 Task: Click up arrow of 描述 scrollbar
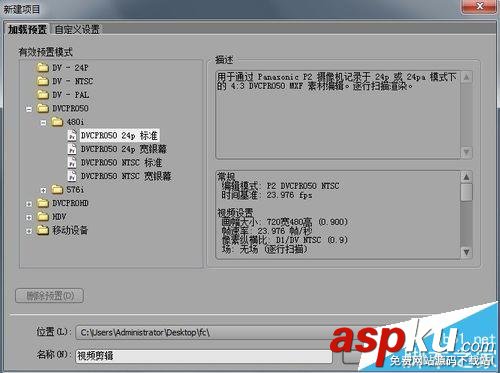click(466, 77)
